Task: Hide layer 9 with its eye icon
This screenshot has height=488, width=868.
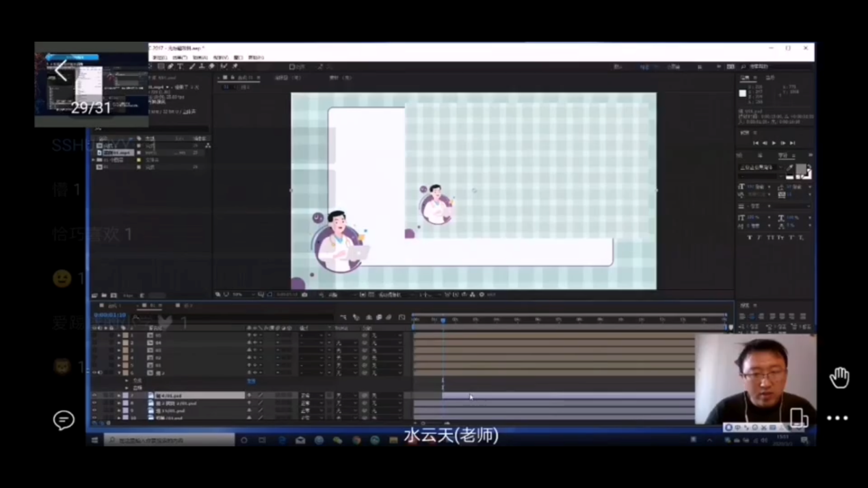Action: click(95, 411)
